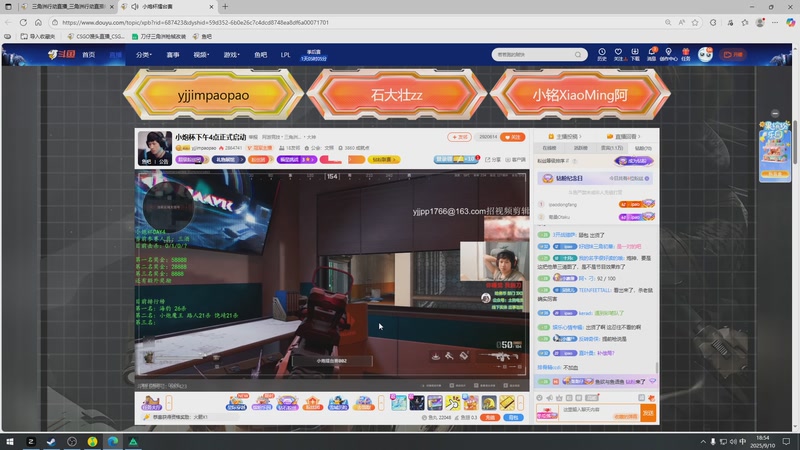Open the tasks gift icon

click(686, 54)
